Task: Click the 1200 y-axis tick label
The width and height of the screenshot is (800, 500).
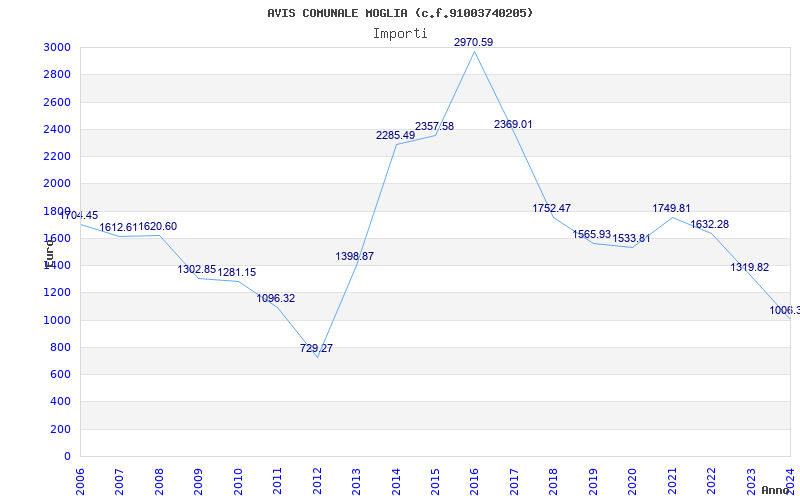Action: click(x=57, y=292)
